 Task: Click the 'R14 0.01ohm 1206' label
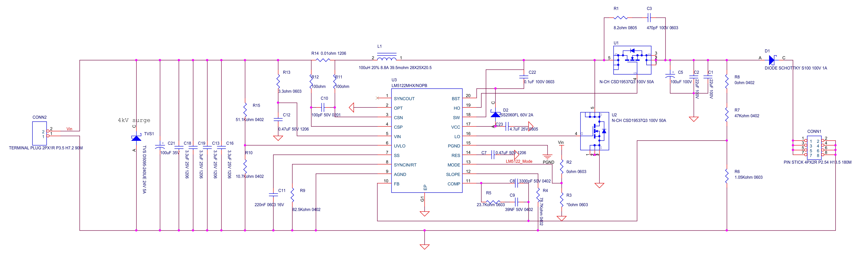329,53
